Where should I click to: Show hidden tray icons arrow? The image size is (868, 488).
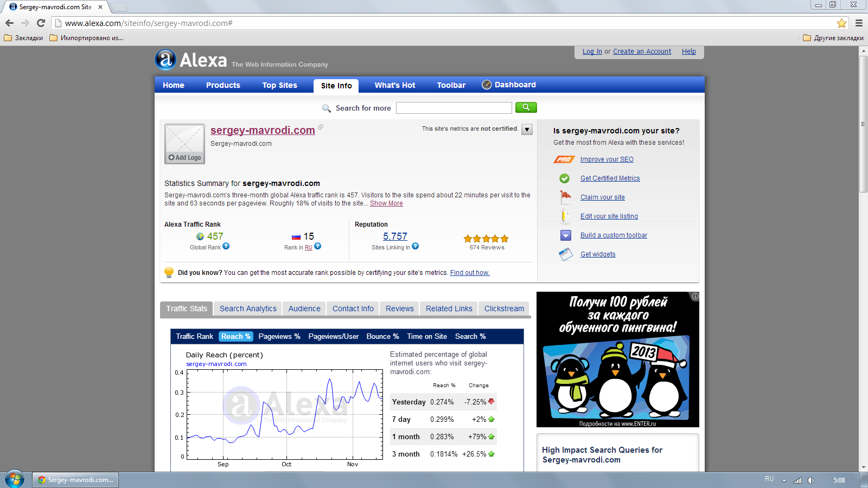point(784,480)
